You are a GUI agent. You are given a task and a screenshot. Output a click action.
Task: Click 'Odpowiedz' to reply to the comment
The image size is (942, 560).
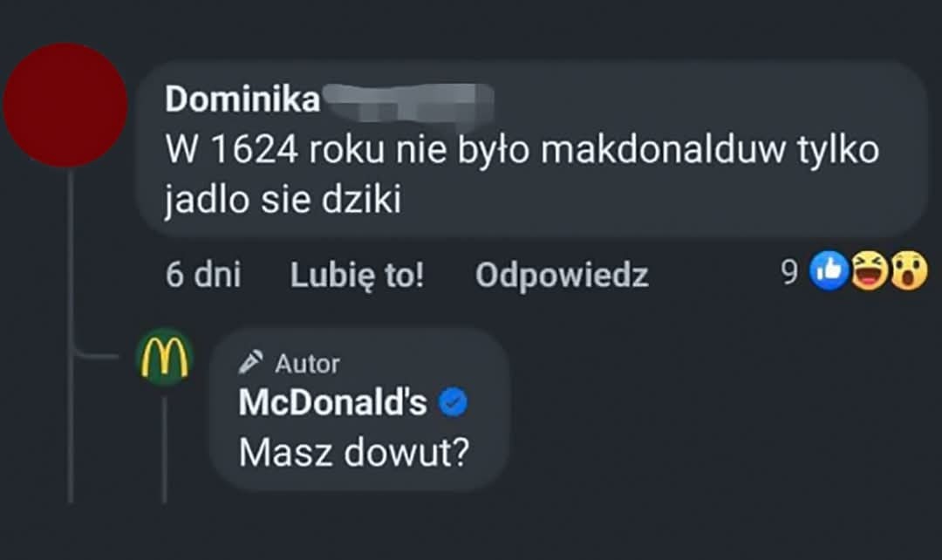562,275
